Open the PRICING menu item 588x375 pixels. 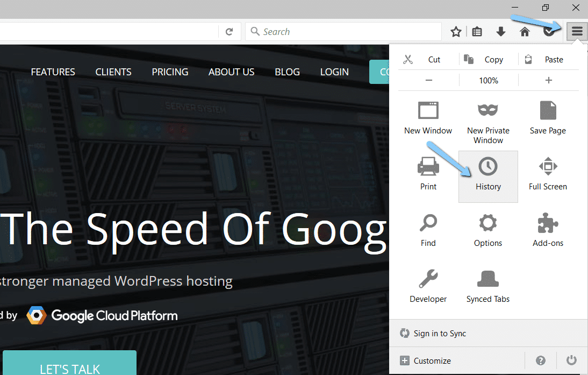170,72
